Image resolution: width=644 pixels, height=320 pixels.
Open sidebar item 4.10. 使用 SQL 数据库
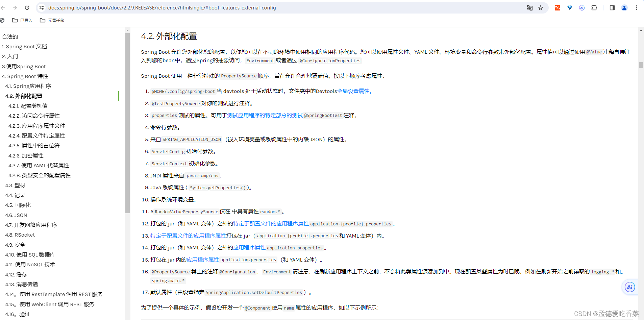point(30,255)
